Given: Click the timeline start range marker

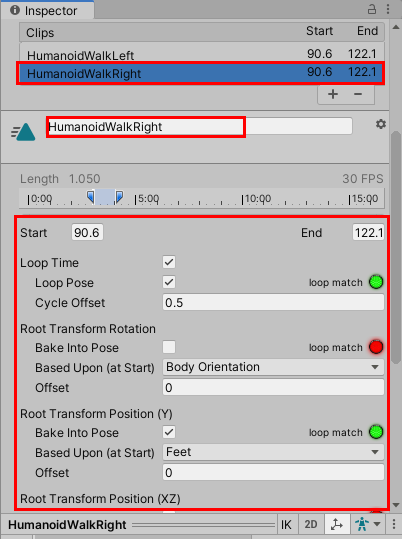Looking at the screenshot, I should (x=90, y=197).
